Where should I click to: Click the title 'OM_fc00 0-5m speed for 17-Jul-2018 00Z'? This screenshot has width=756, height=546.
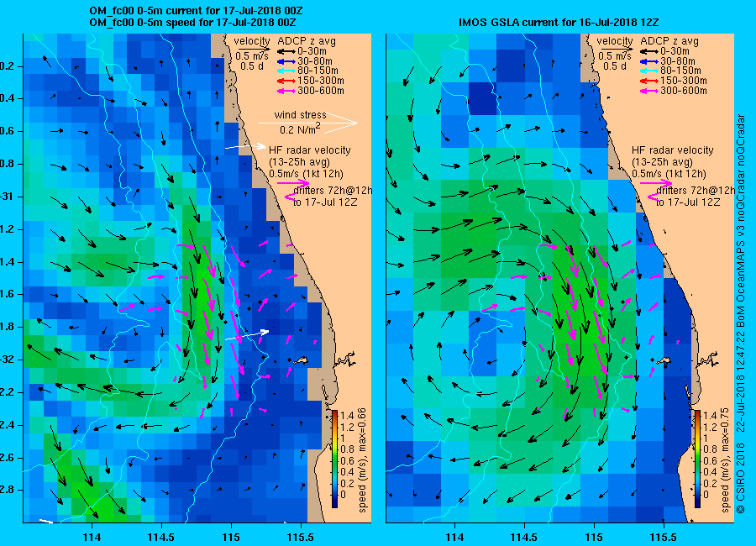[193, 22]
